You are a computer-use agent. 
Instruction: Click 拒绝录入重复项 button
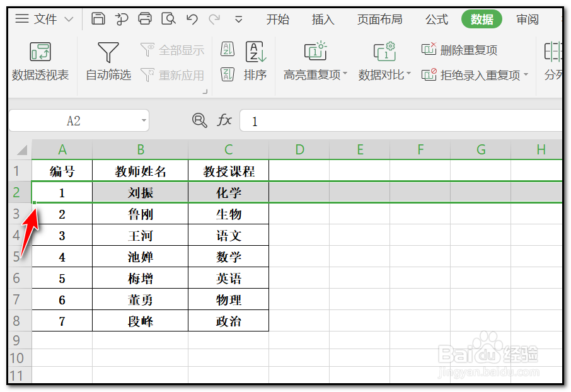[475, 75]
